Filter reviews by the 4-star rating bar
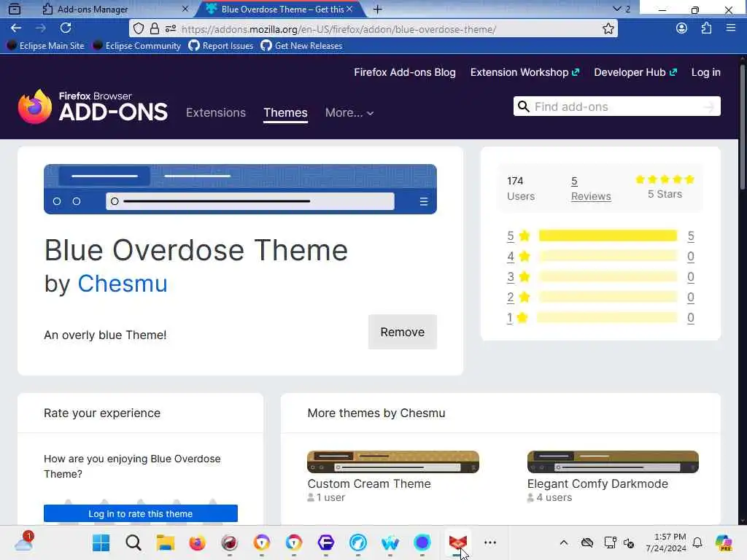 point(608,256)
